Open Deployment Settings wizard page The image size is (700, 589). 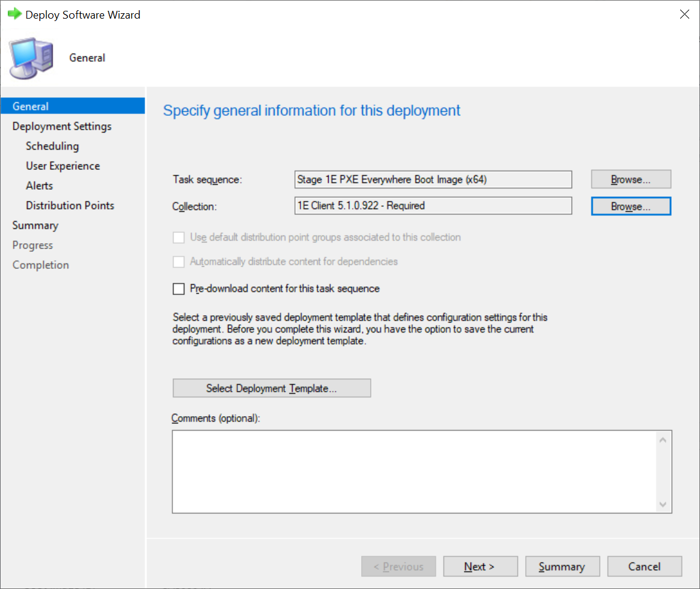click(62, 126)
